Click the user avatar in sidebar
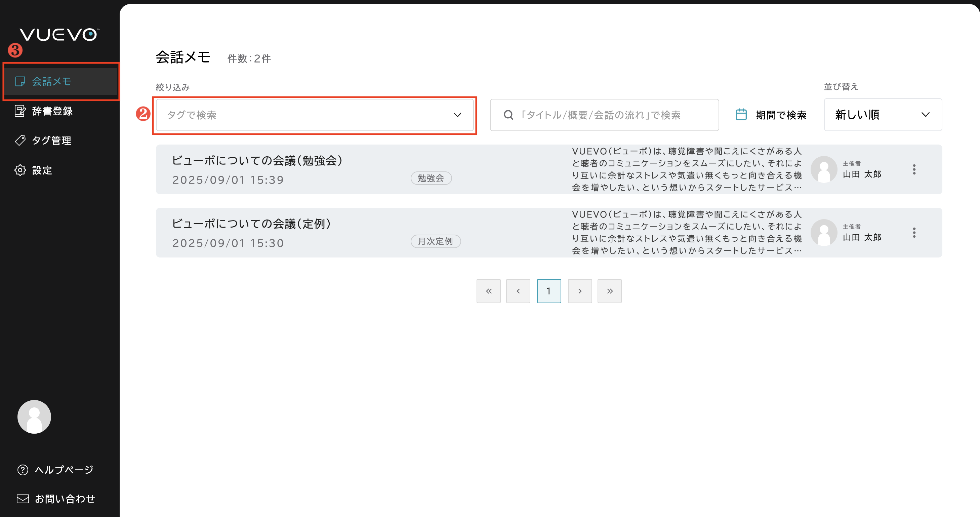 point(34,416)
